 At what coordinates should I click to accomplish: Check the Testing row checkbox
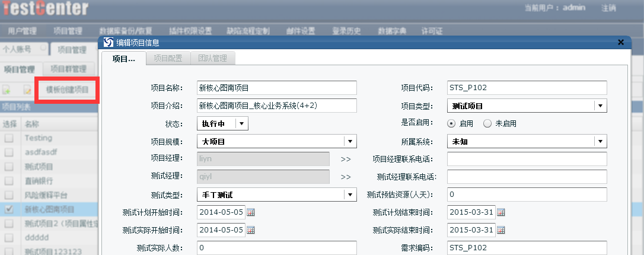9,138
